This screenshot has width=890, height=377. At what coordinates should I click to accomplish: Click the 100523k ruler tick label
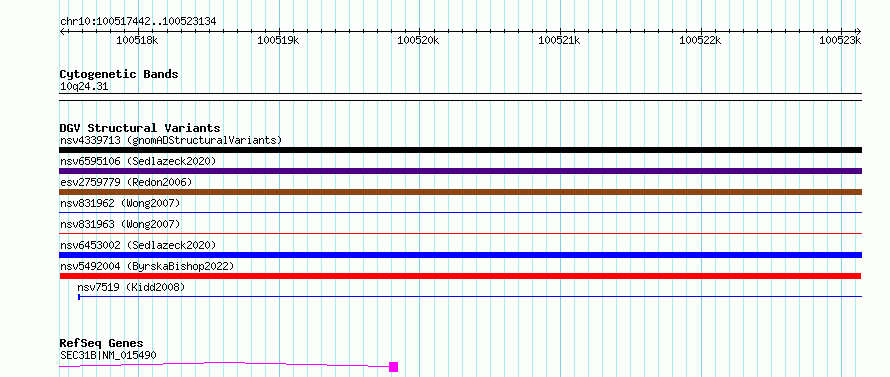click(840, 40)
